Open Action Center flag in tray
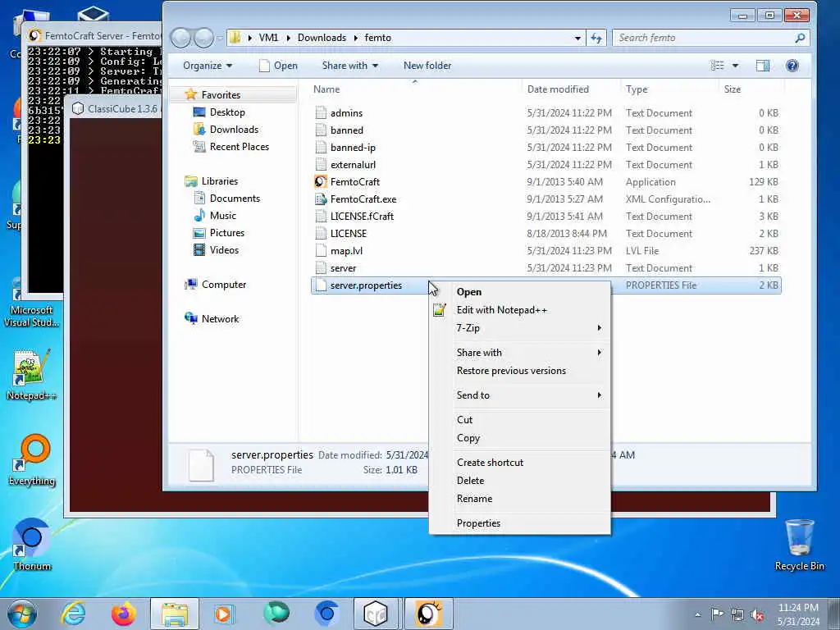 point(717,614)
